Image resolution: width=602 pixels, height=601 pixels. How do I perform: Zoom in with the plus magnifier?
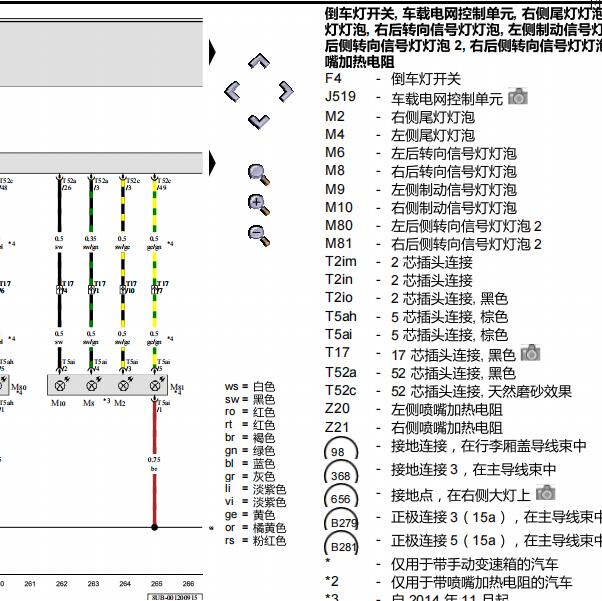[x=259, y=205]
